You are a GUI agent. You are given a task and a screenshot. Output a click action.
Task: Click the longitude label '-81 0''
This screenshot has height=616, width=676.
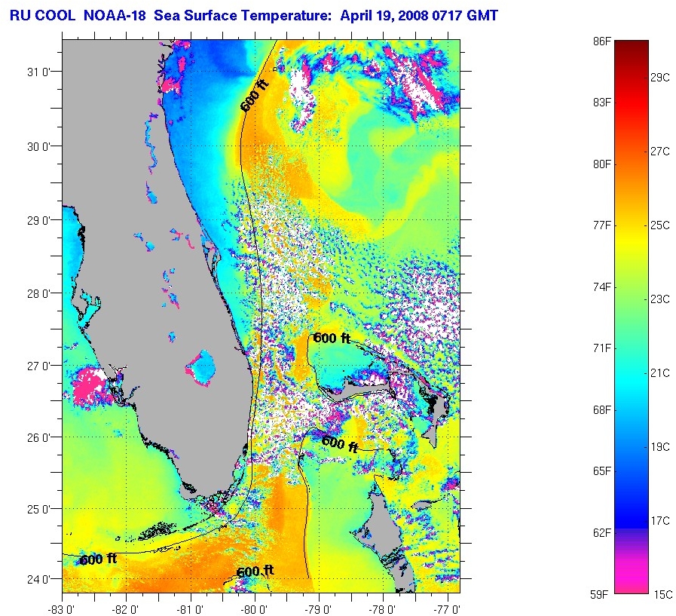(x=191, y=609)
